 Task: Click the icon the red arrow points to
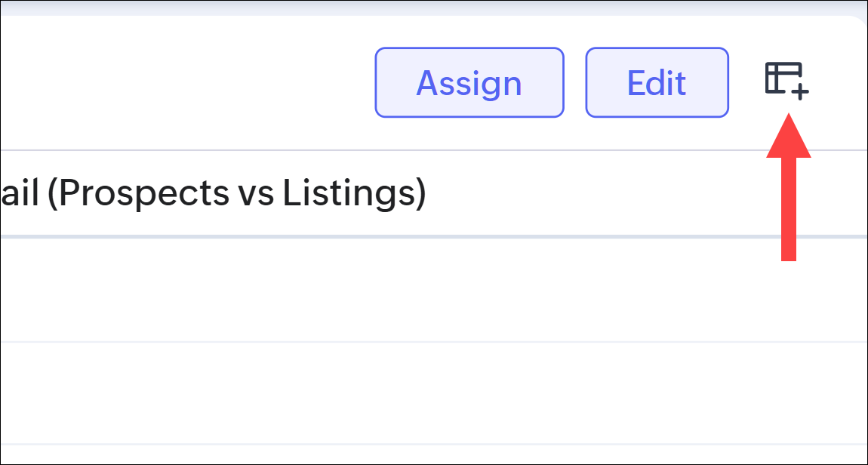786,80
